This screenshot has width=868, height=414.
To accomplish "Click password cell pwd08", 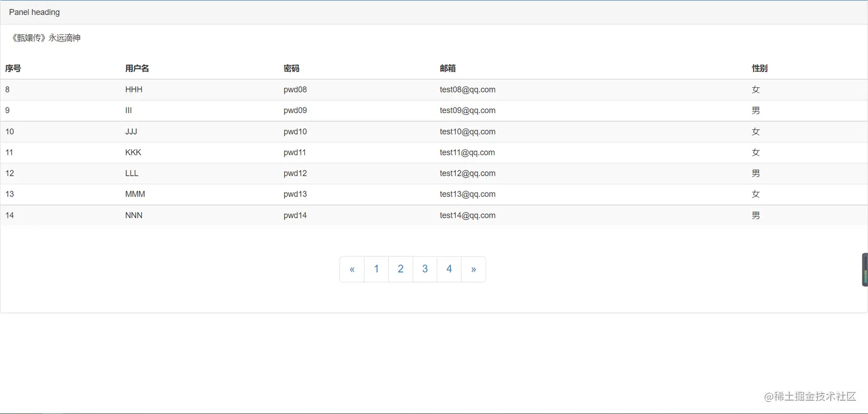I will click(x=295, y=90).
